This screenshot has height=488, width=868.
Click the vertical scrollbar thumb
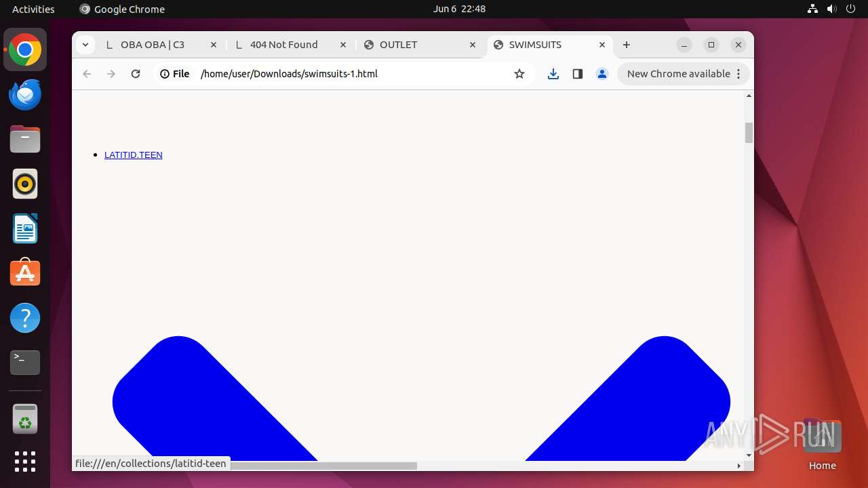pyautogui.click(x=749, y=133)
